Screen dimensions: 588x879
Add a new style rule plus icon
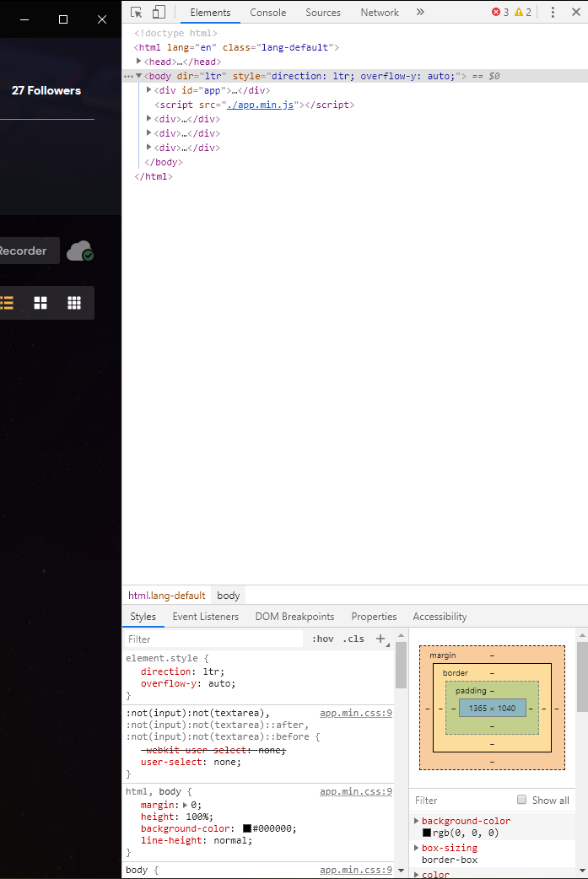click(380, 639)
